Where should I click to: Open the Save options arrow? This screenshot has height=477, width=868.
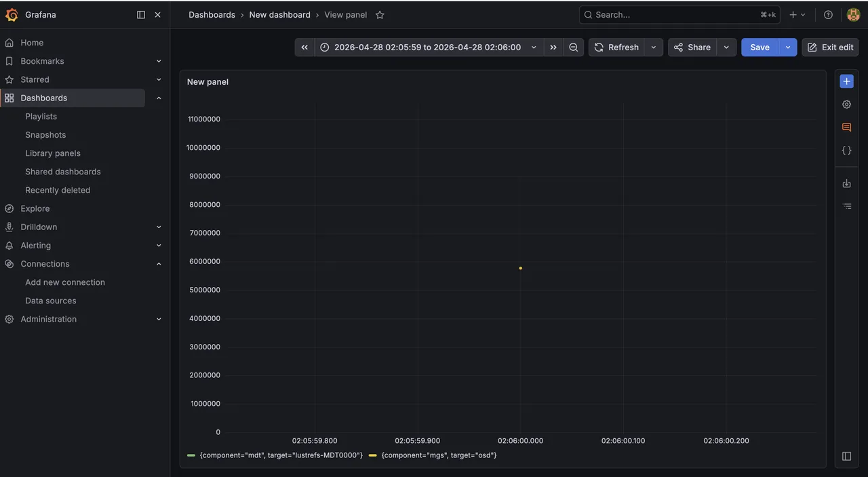(788, 47)
